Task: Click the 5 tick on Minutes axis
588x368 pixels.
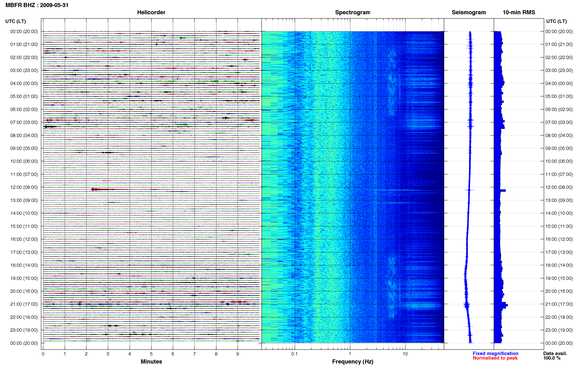Action: point(151,354)
